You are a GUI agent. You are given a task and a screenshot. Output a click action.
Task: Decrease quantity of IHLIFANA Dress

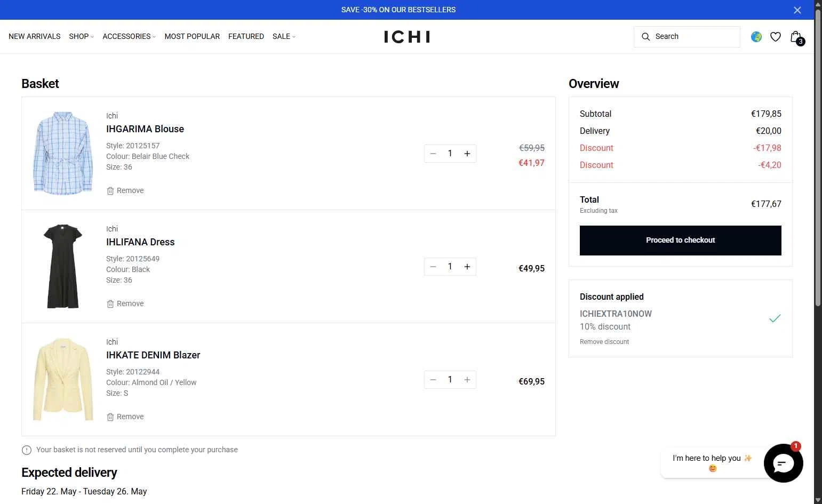coord(433,267)
